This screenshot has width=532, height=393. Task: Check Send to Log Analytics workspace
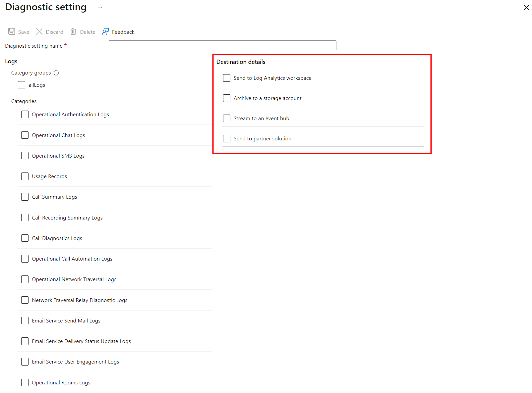coord(227,78)
